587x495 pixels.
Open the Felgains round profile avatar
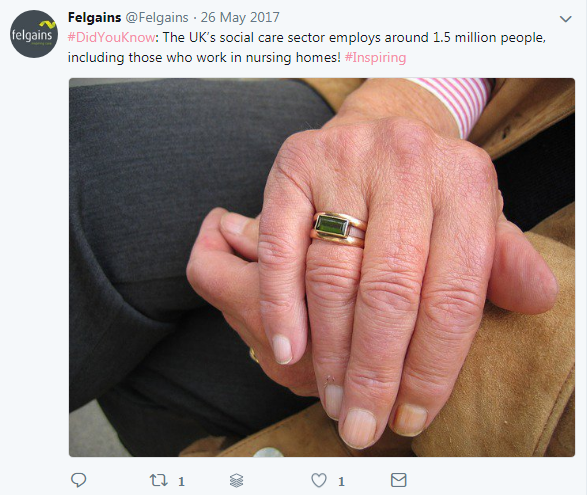(x=34, y=34)
